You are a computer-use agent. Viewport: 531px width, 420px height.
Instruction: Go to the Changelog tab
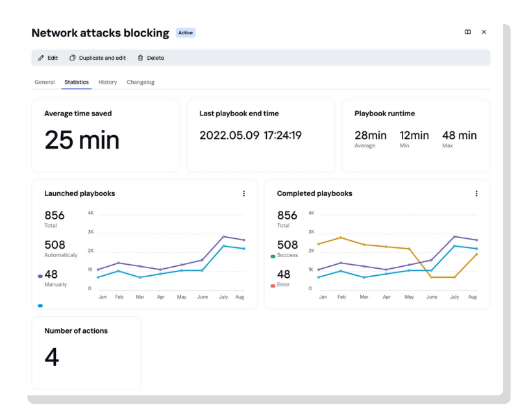[140, 82]
